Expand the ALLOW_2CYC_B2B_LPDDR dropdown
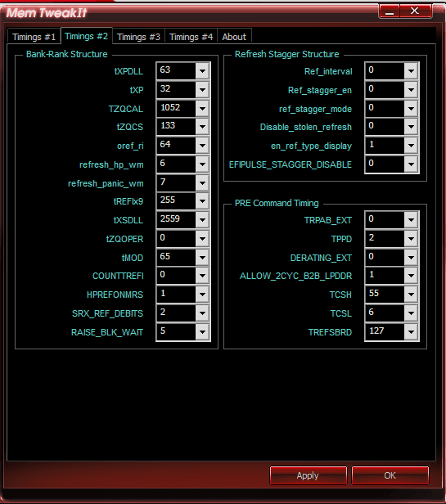The width and height of the screenshot is (446, 504). tap(411, 276)
